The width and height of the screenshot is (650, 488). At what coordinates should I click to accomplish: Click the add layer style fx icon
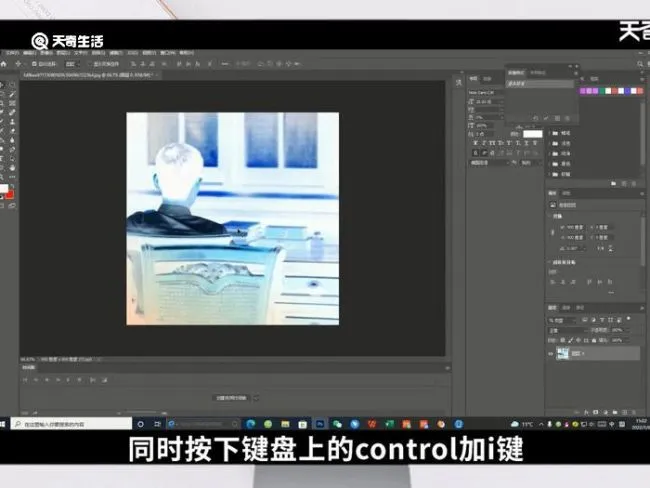(x=586, y=412)
